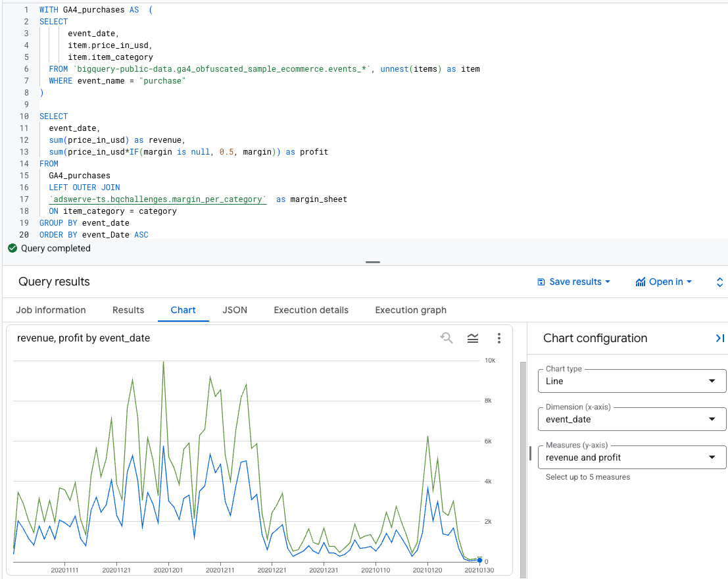728x579 pixels.
Task: Click the chart configuration panel resize handle
Action: (x=530, y=453)
